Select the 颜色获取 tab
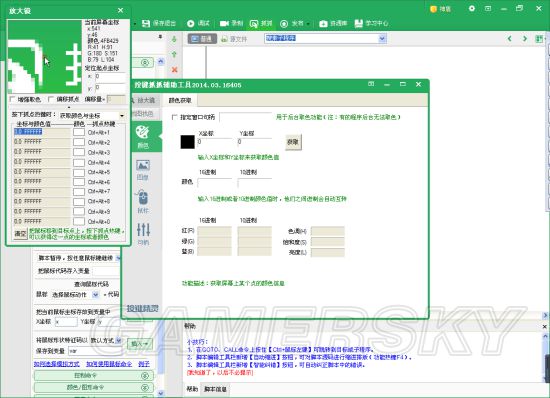Image resolution: width=550 pixels, height=398 pixels. coord(180,100)
